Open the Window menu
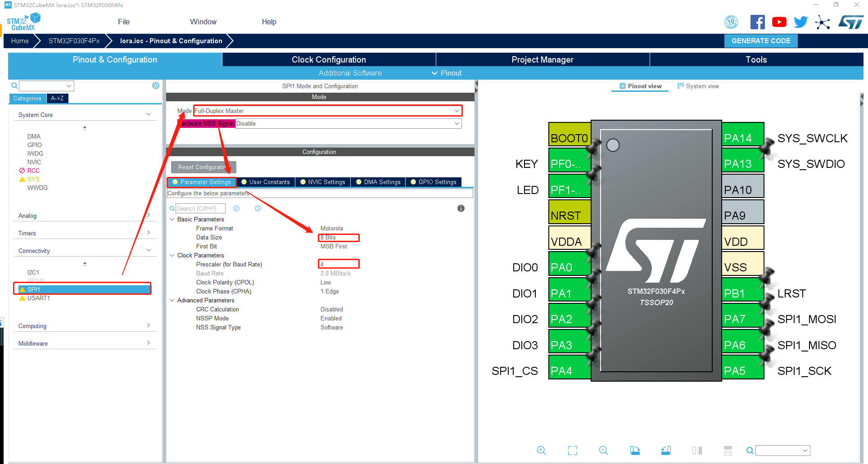 (x=203, y=22)
